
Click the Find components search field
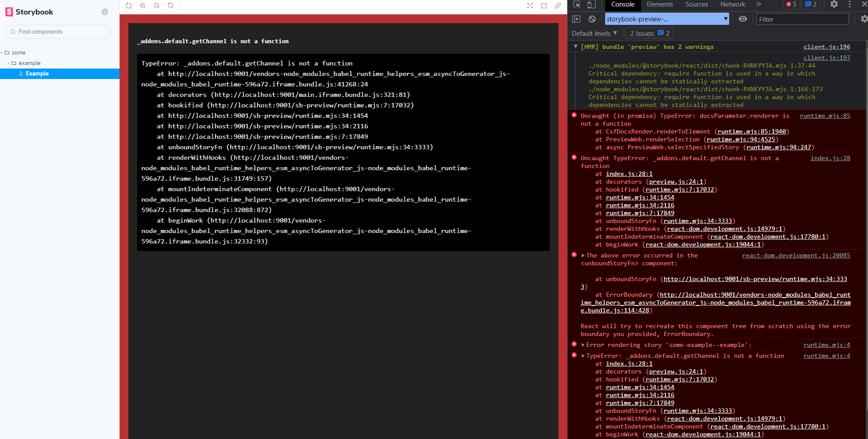58,32
